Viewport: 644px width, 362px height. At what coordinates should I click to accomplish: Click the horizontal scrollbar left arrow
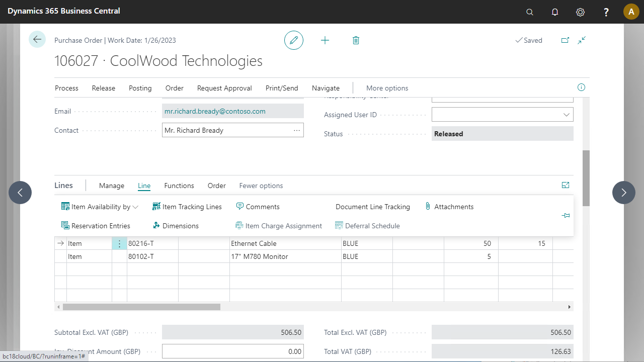click(58, 307)
